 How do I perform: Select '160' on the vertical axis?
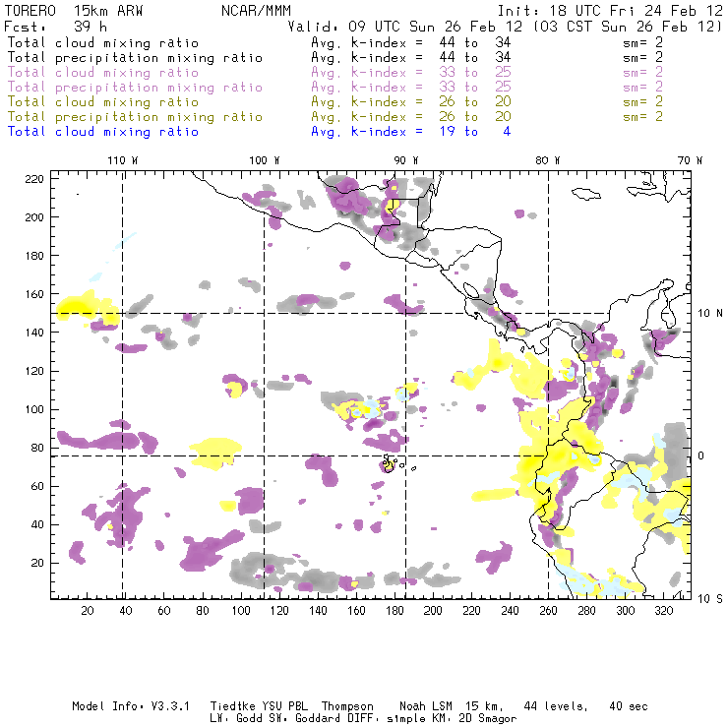click(x=34, y=294)
